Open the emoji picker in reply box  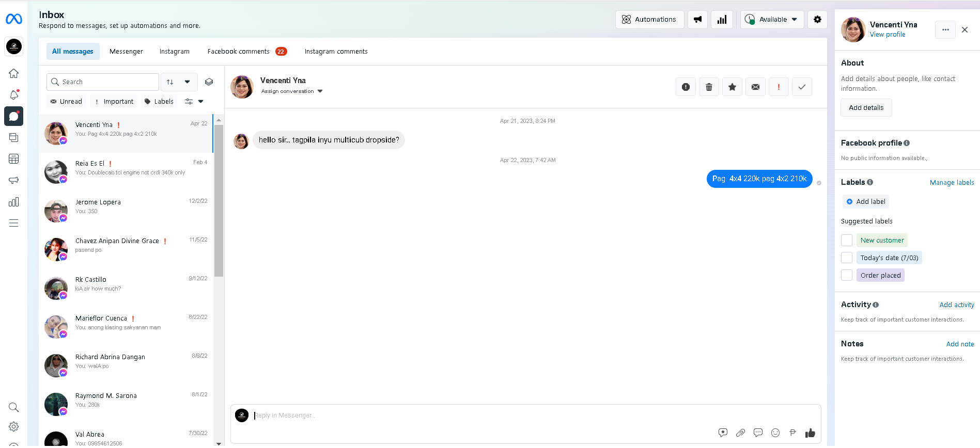(775, 433)
